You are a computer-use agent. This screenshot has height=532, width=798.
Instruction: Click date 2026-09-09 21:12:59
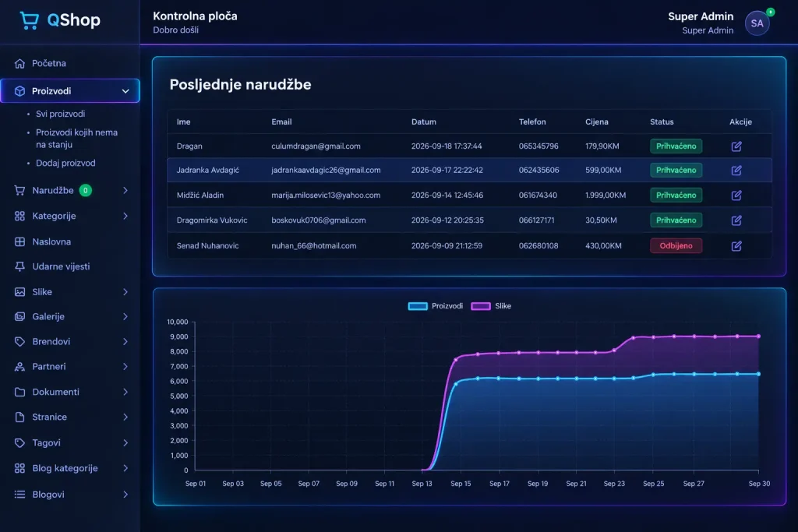click(x=447, y=245)
